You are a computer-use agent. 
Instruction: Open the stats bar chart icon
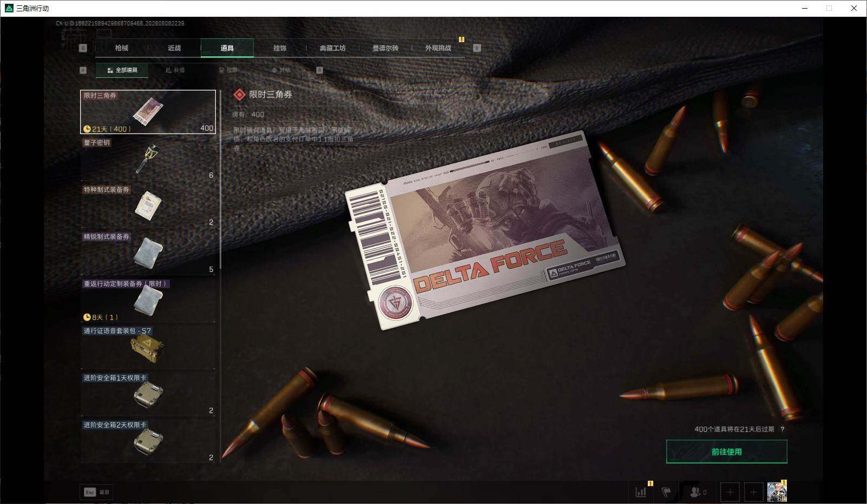[x=641, y=492]
